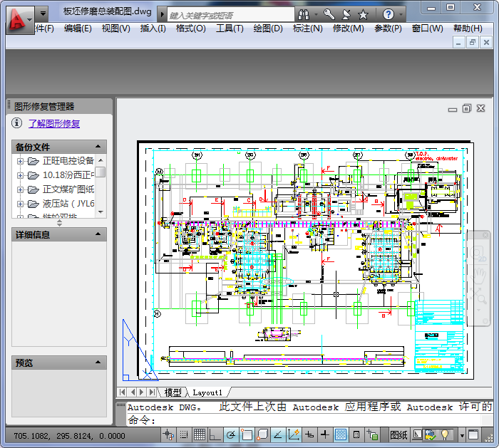This screenshot has height=448, width=499.
Task: Click the key subscription center icon
Action: pos(329,14)
